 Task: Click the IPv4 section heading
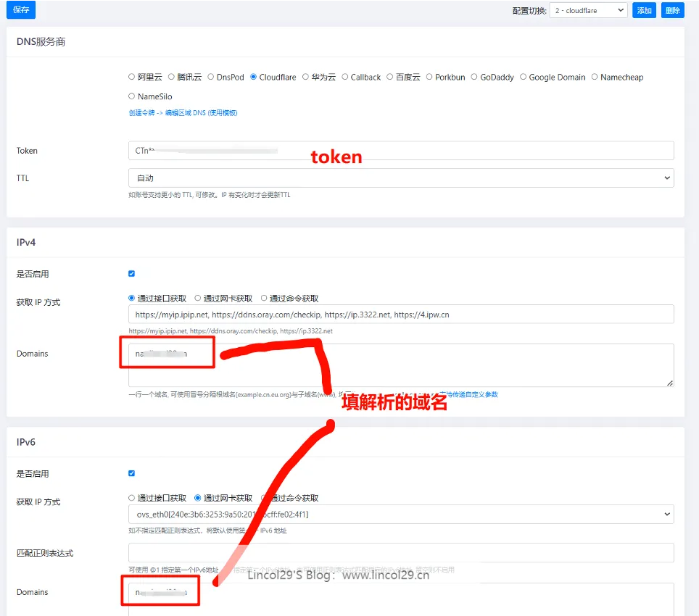(x=26, y=242)
